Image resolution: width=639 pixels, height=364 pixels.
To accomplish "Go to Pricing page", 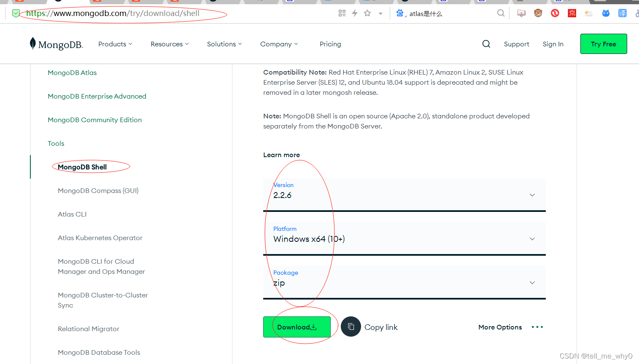I will pyautogui.click(x=330, y=44).
